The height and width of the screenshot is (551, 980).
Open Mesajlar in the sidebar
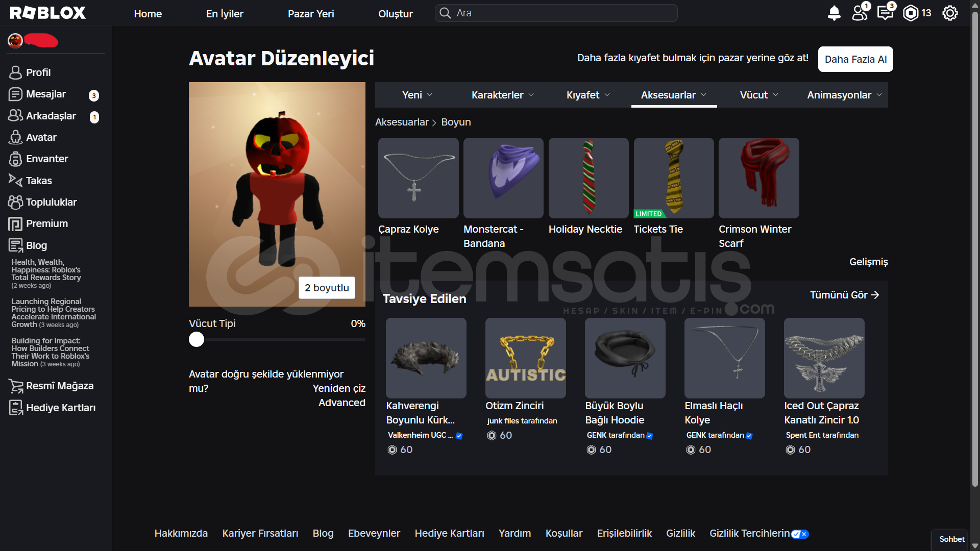[38, 94]
